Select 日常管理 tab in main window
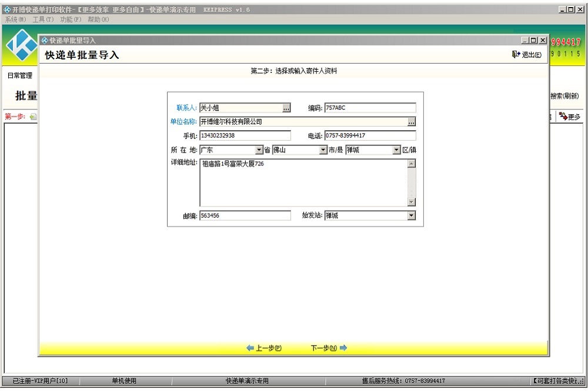588x392 pixels. coord(20,75)
